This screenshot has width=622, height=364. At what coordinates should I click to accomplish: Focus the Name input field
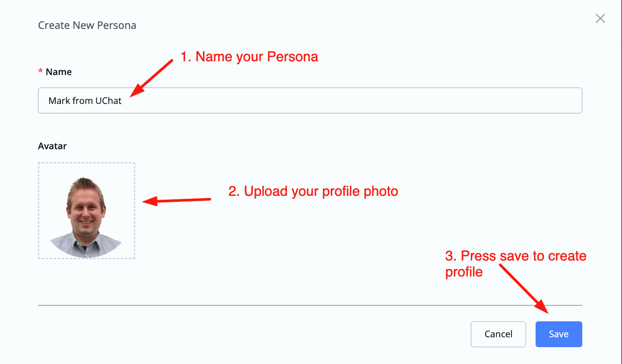[x=310, y=101]
